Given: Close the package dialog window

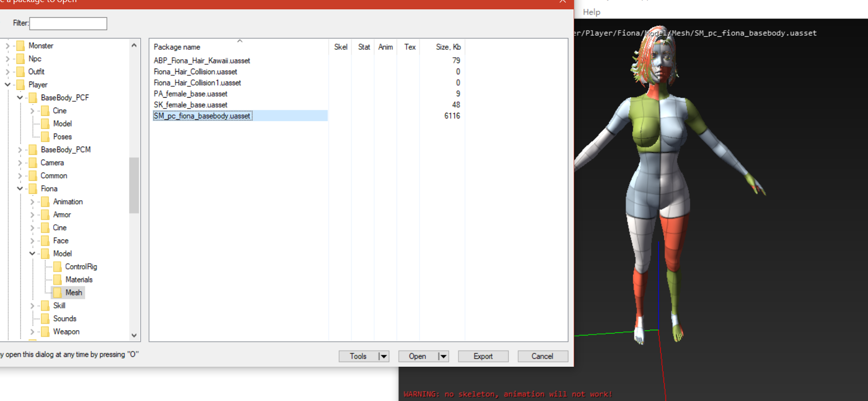Looking at the screenshot, I should click(x=562, y=2).
